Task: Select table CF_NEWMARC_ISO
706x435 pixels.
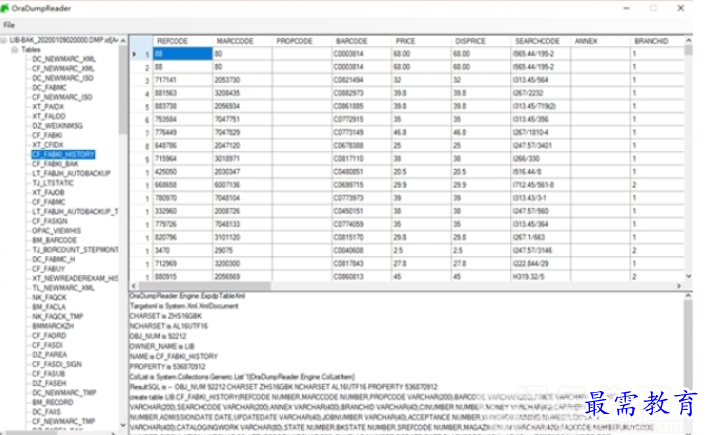Action: click(62, 97)
